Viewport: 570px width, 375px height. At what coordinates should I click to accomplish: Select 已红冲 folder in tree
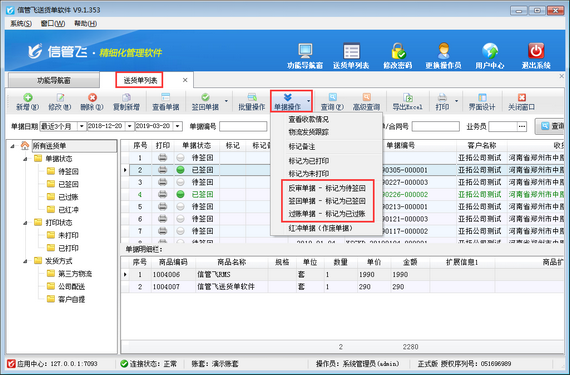[x=63, y=210]
